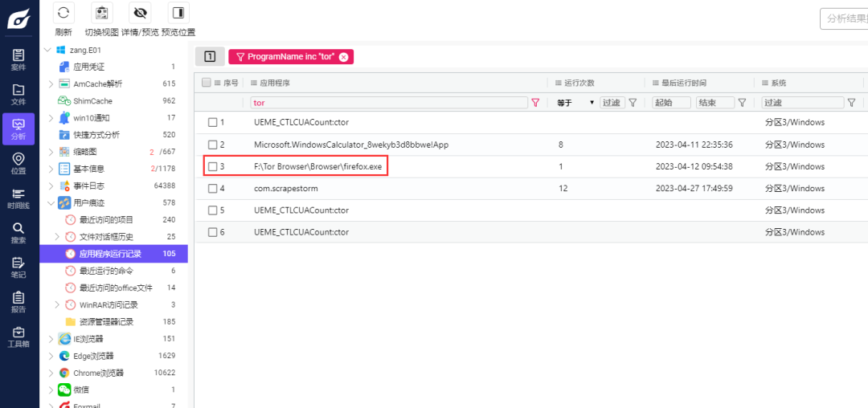Click the run count 过滤 input field
Screen dimensions: 868x408
(612, 103)
